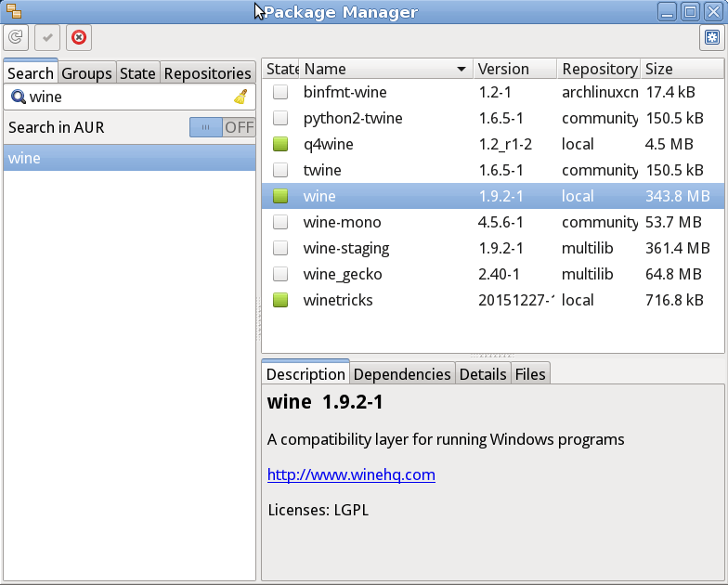Select the twine package name
This screenshot has width=728, height=585.
point(322,170)
